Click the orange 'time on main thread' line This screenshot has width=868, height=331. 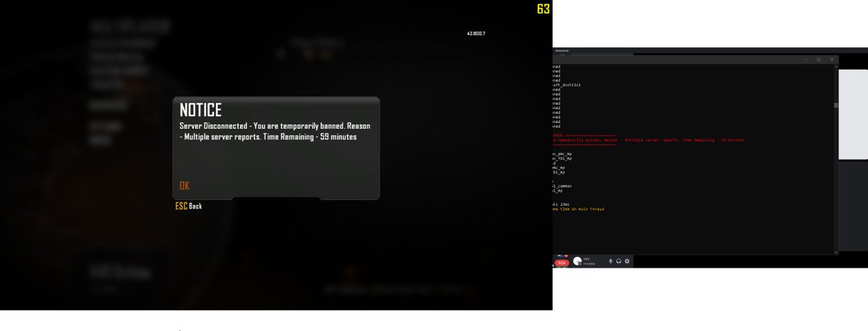pyautogui.click(x=579, y=209)
